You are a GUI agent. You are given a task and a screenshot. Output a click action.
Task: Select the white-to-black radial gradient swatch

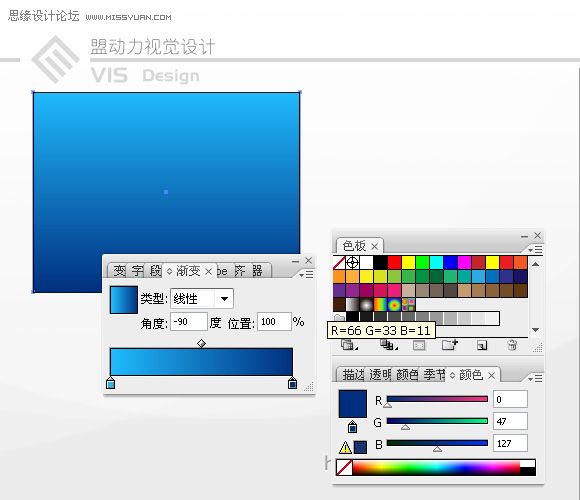[x=366, y=305]
